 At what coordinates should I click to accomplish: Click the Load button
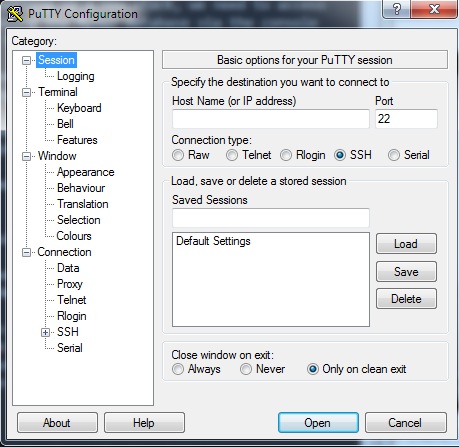tap(406, 244)
